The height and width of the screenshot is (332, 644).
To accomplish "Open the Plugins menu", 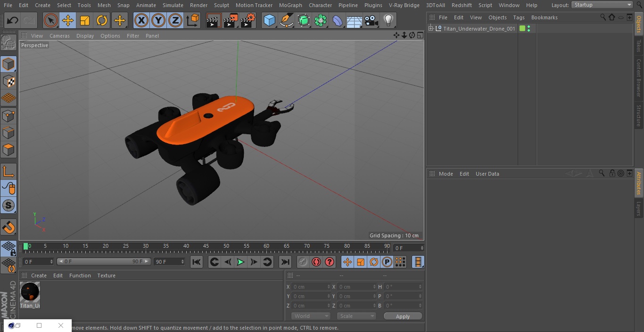I will 373,5.
